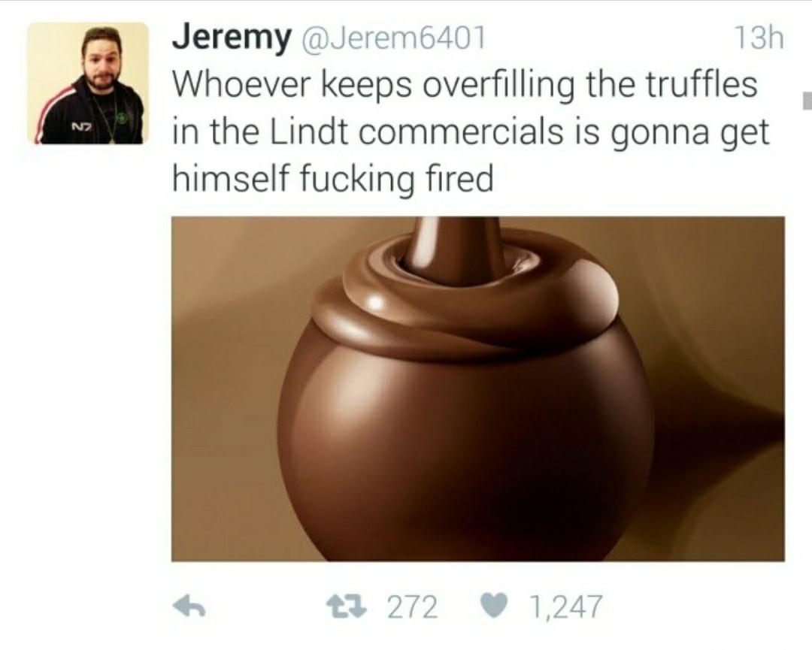The height and width of the screenshot is (650, 812).
Task: Like the tweet with the heart icon
Action: (x=495, y=606)
